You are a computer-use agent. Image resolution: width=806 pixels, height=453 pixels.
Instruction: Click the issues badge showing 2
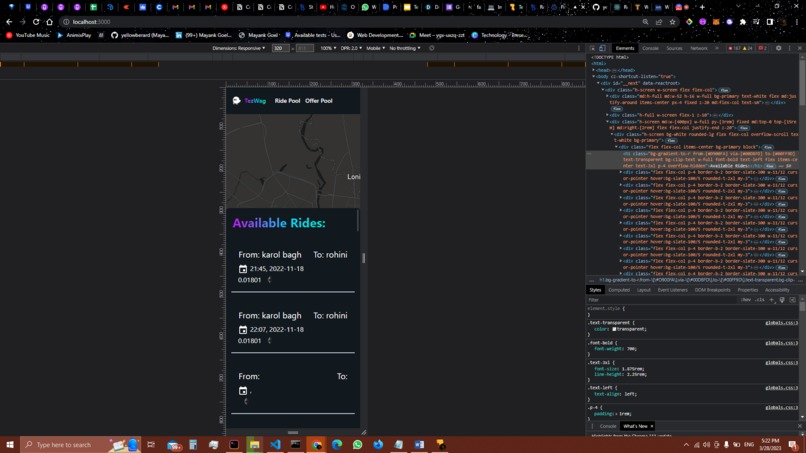pyautogui.click(x=763, y=48)
